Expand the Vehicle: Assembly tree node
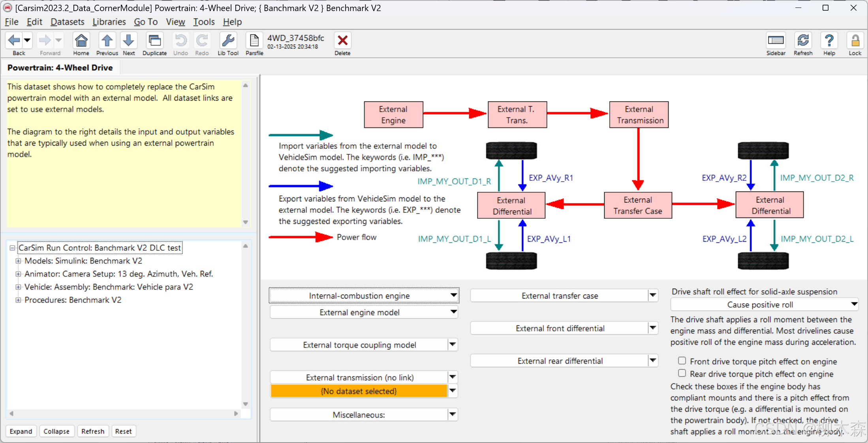This screenshot has height=443, width=868. coord(18,287)
